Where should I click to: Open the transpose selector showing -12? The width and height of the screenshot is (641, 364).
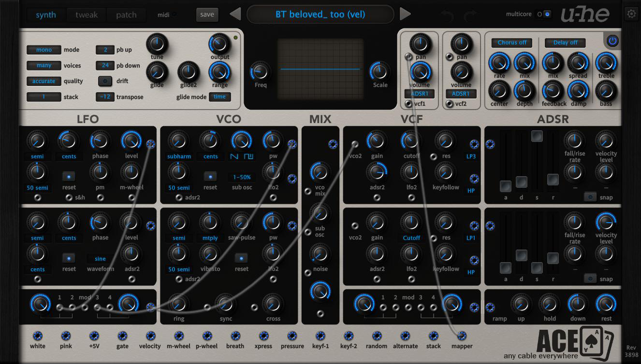[105, 97]
